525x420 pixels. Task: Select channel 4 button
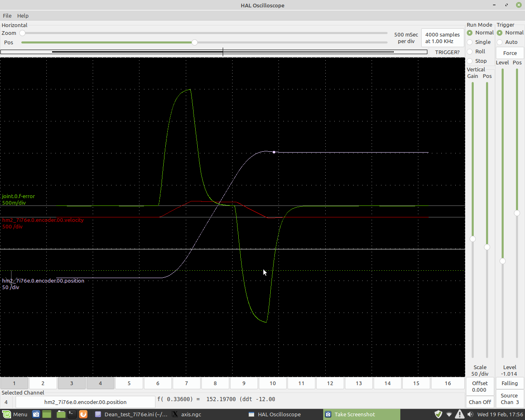pyautogui.click(x=100, y=383)
